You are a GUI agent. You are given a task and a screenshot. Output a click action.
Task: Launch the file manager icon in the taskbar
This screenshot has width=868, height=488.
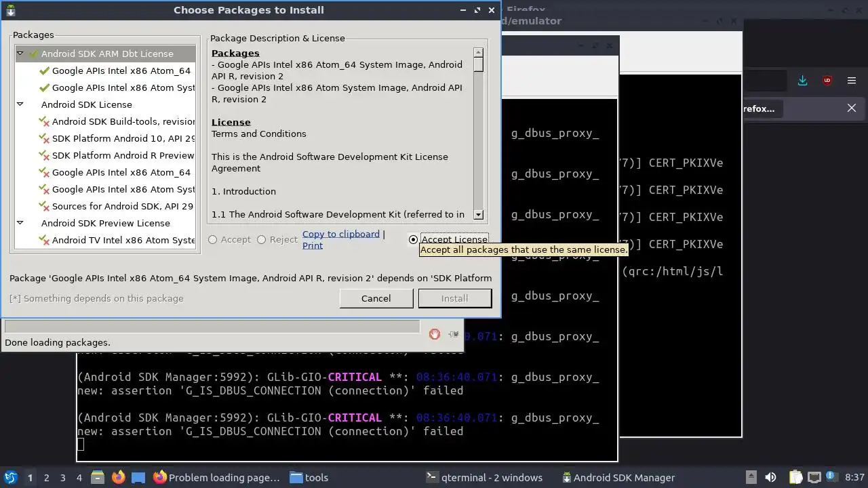click(x=97, y=477)
